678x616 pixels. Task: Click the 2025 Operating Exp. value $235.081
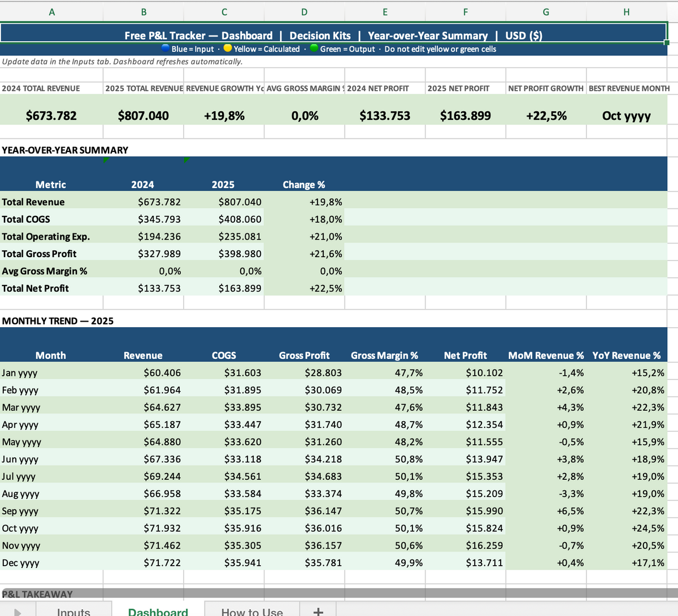[x=240, y=237]
